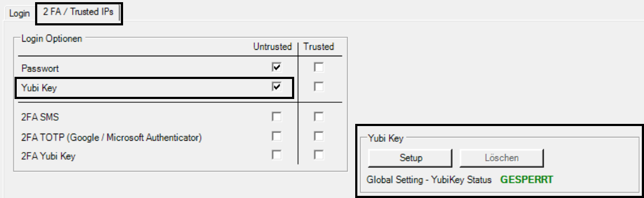This screenshot has height=198, width=644.
Task: Tick 2FA Yubi Key Untrusted checkbox
Action: [277, 155]
